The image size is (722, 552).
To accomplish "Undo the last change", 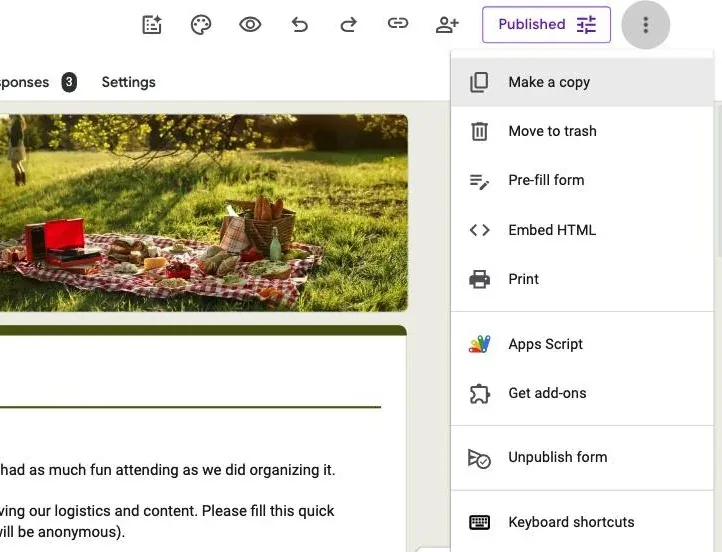I will tap(299, 24).
